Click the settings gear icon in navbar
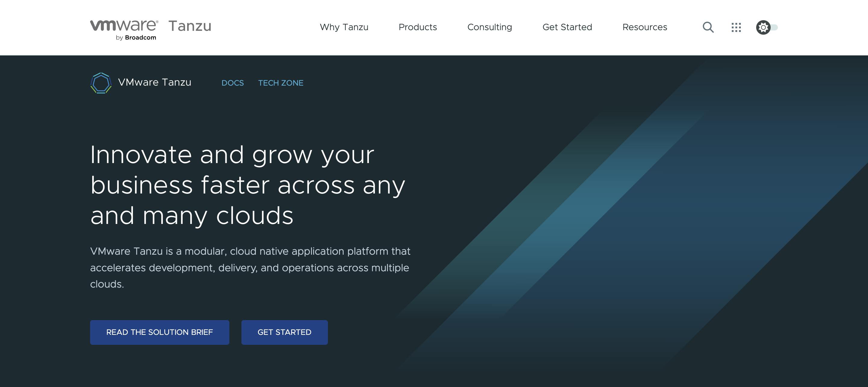This screenshot has height=387, width=868. pyautogui.click(x=763, y=27)
